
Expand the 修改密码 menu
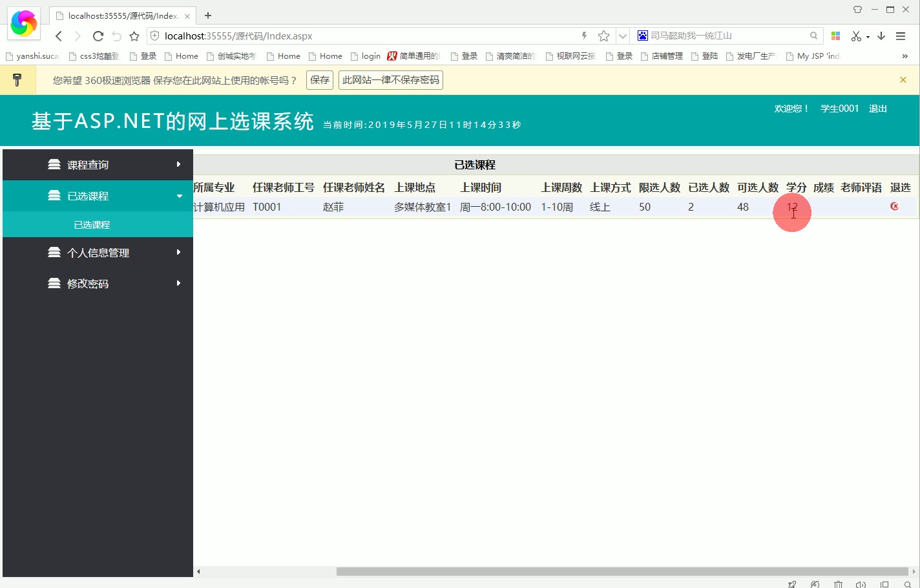(98, 284)
